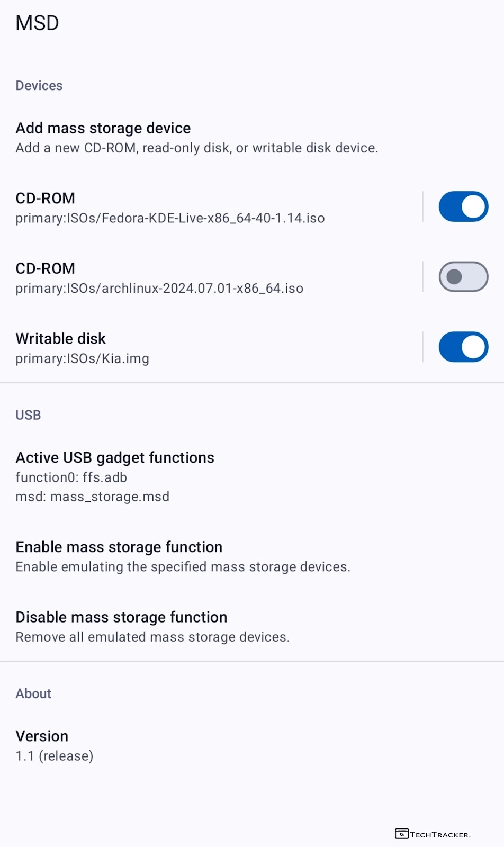The width and height of the screenshot is (504, 847).
Task: Click the function0: ffs.adb line
Action: click(71, 477)
